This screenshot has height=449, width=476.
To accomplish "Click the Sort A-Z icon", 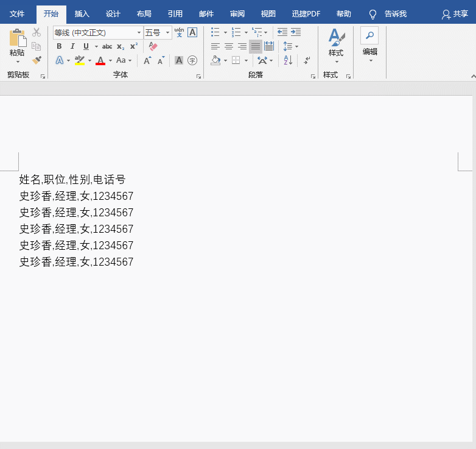I will click(x=289, y=60).
